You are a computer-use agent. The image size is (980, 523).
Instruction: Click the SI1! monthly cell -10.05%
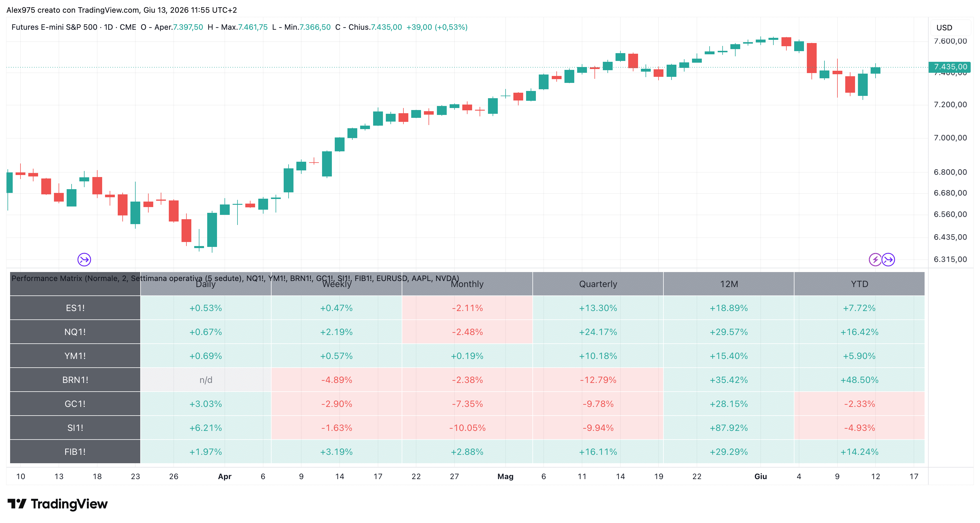click(x=467, y=428)
